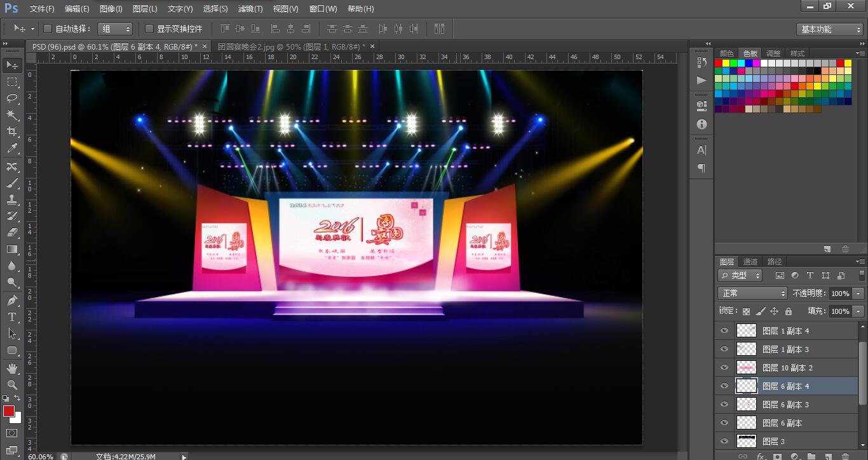Open the 图像(I) menu
The width and height of the screenshot is (868, 460).
(x=111, y=9)
